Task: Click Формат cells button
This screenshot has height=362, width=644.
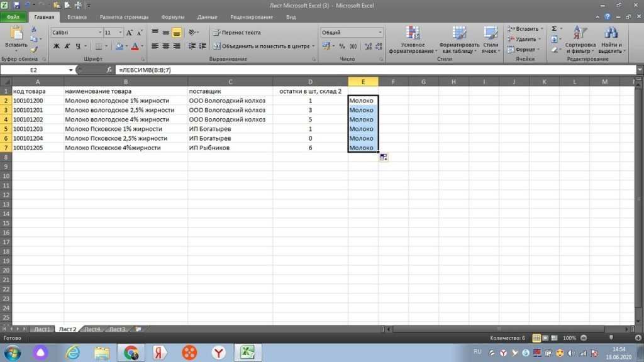Action: click(x=523, y=49)
